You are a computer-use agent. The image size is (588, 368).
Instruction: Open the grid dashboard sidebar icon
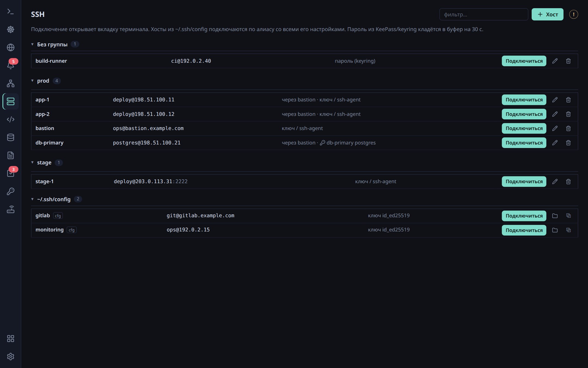10,339
